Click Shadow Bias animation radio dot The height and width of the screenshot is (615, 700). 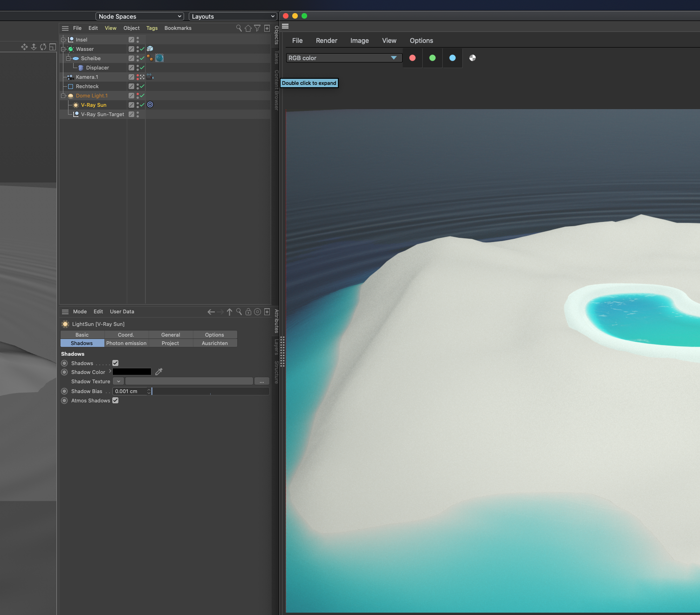pos(65,391)
